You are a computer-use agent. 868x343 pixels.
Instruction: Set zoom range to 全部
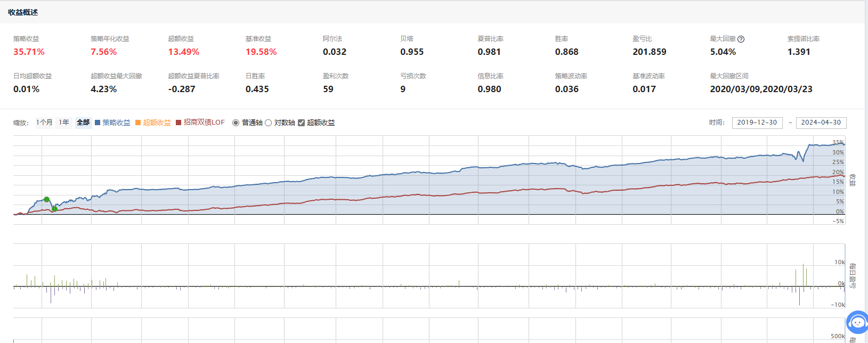[83, 123]
